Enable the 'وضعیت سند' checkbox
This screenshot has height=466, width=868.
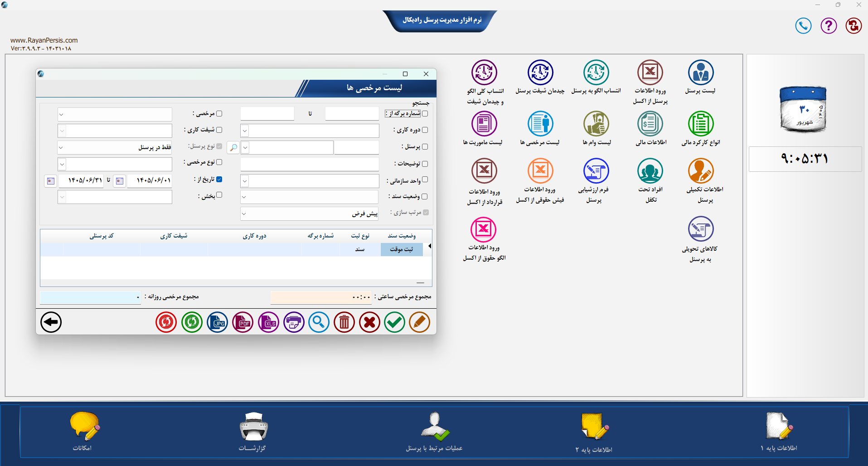[425, 197]
